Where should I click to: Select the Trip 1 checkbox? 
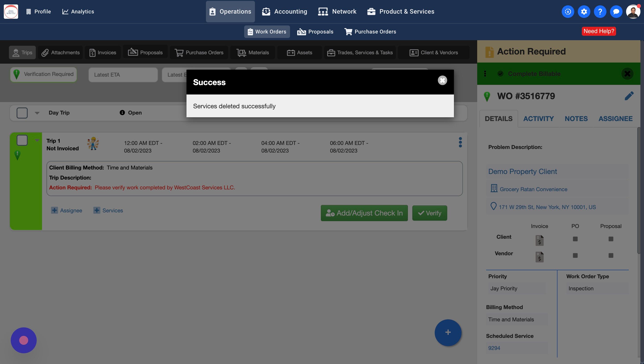coord(22,140)
